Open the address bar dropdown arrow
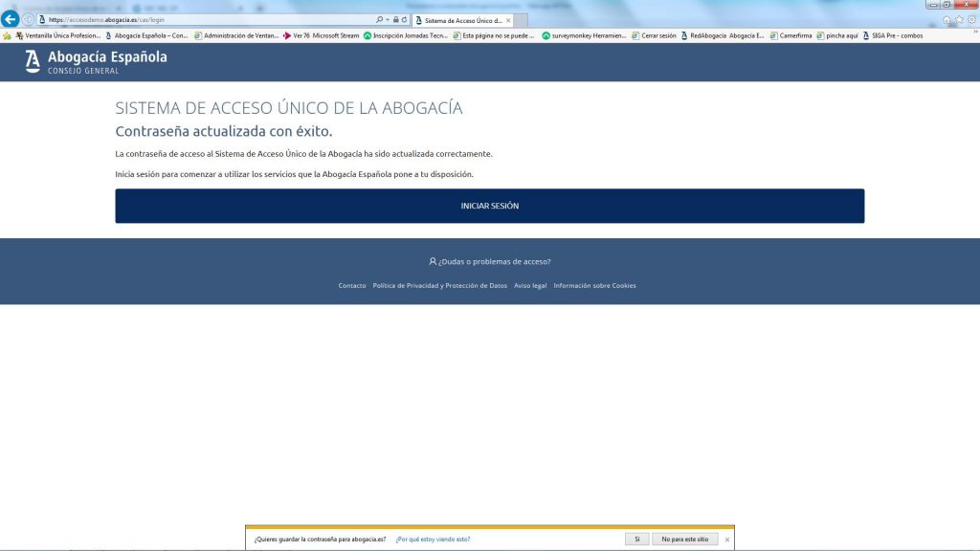980x551 pixels. pyautogui.click(x=388, y=20)
